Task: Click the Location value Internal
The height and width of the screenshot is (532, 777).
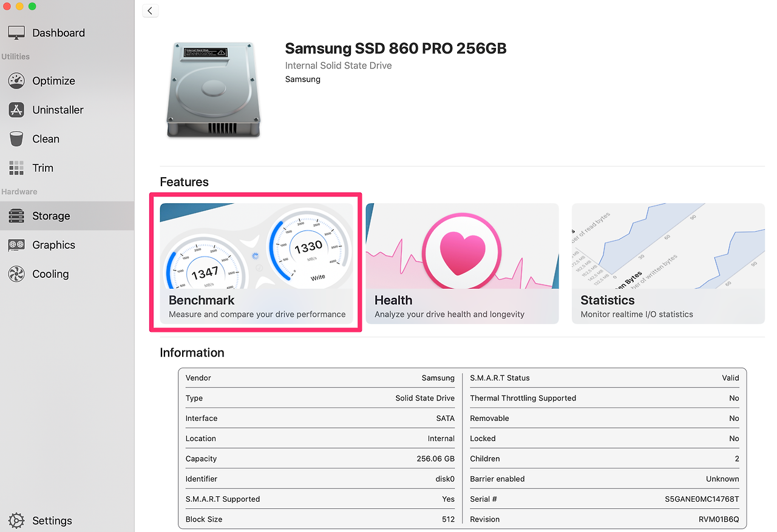Action: click(441, 439)
